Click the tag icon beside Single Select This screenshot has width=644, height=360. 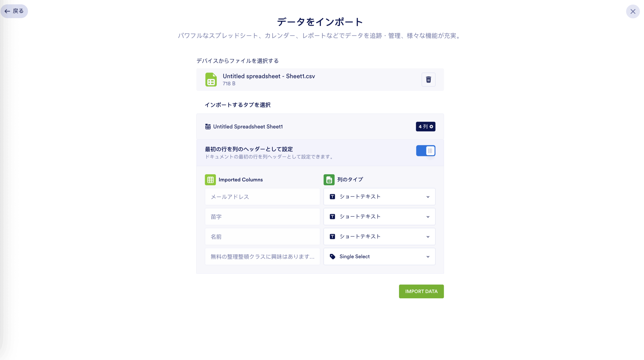[x=332, y=257]
